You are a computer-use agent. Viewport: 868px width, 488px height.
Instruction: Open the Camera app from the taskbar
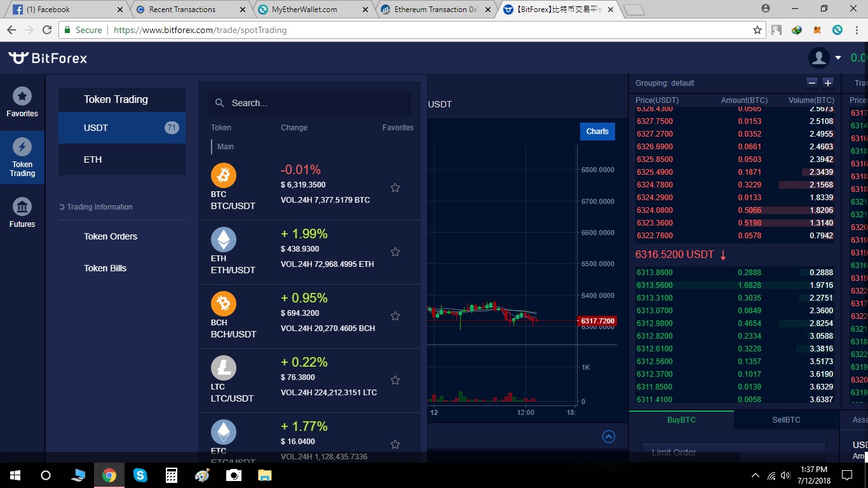coord(233,475)
